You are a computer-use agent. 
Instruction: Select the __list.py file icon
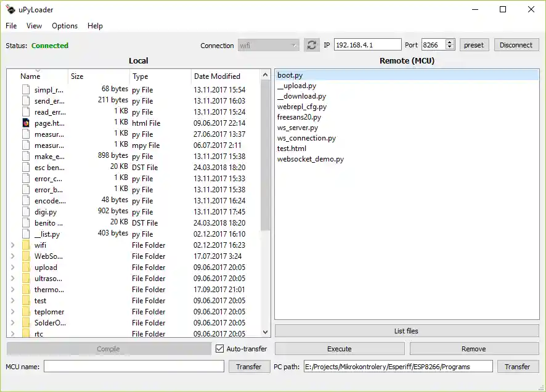[x=25, y=234]
